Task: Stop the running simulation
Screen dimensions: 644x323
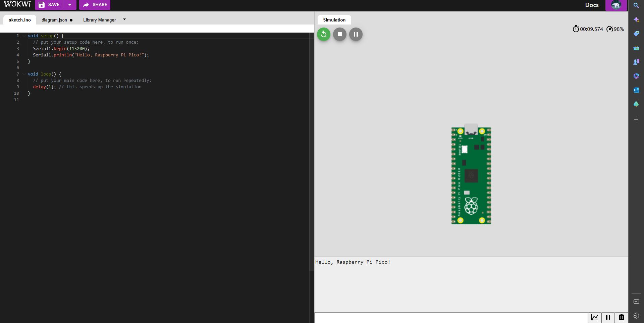Action: point(340,34)
